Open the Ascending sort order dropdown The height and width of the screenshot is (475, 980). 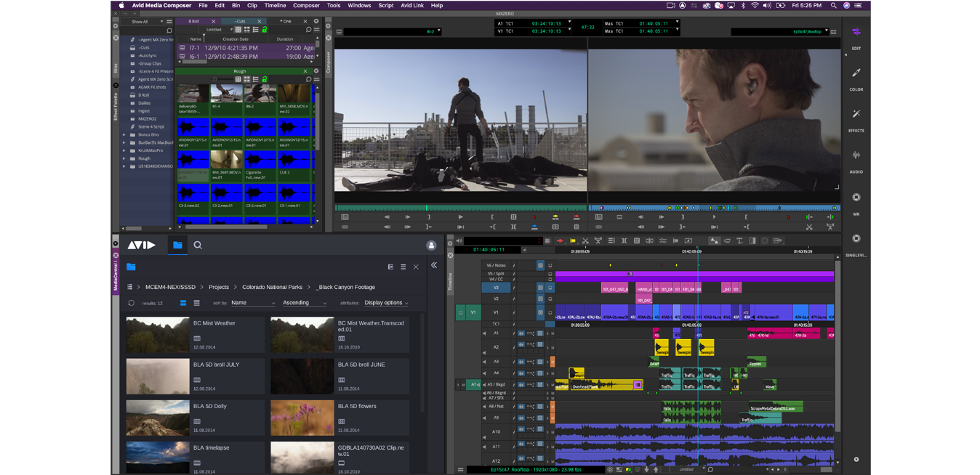(x=305, y=303)
